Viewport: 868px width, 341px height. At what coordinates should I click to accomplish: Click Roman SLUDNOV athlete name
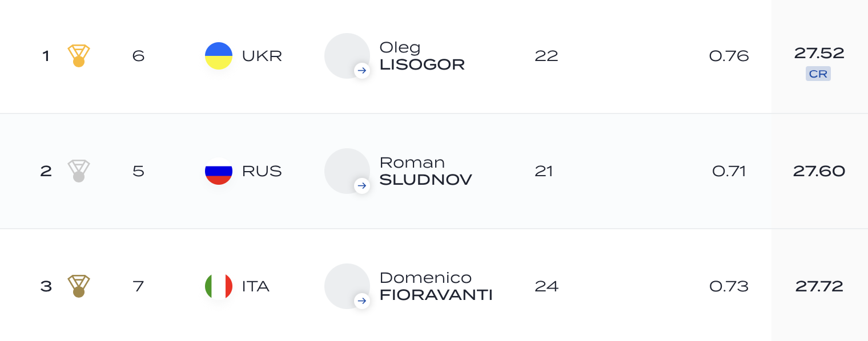click(x=425, y=171)
